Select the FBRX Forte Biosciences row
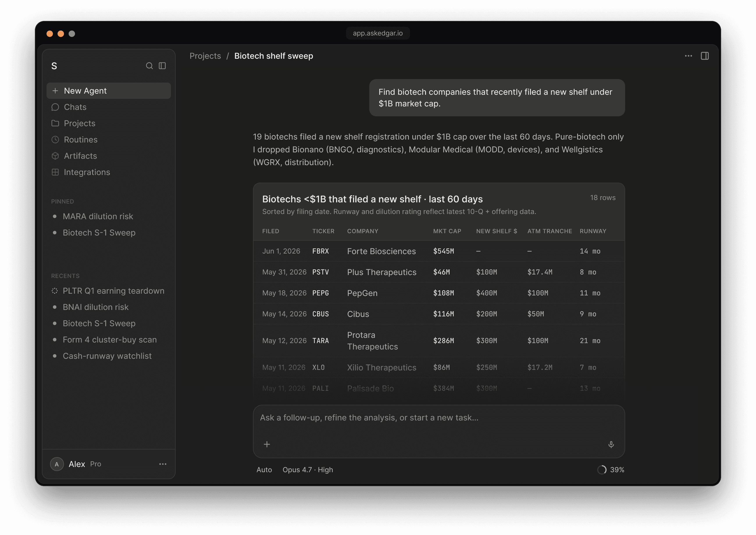Screen dimensions: 756x535 click(x=439, y=251)
